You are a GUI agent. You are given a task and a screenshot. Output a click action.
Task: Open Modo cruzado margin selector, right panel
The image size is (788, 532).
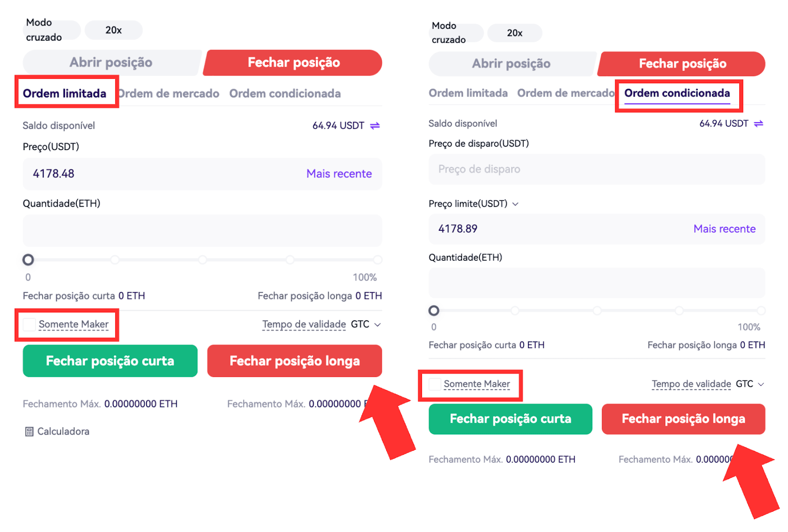point(453,33)
